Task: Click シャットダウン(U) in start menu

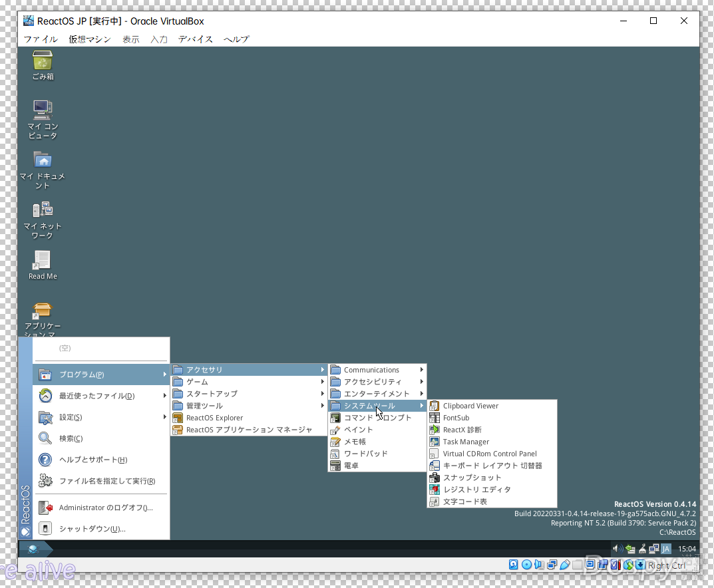Action: pos(101,529)
